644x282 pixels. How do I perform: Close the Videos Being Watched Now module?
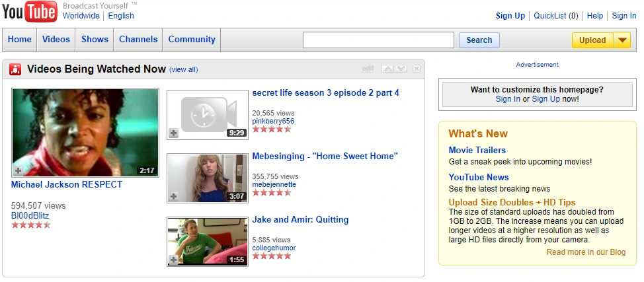pyautogui.click(x=417, y=69)
